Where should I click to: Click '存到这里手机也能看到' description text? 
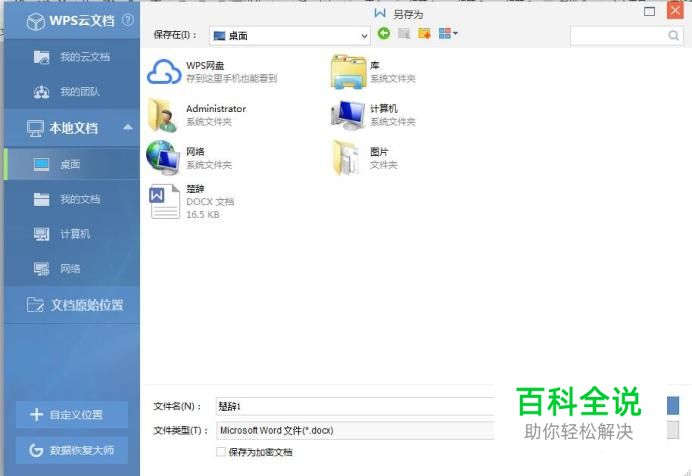pos(232,79)
